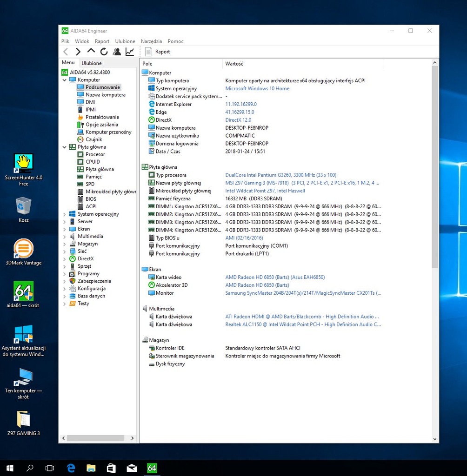467x476 pixels.
Task: Open the Pomoc menu
Action: pyautogui.click(x=176, y=41)
